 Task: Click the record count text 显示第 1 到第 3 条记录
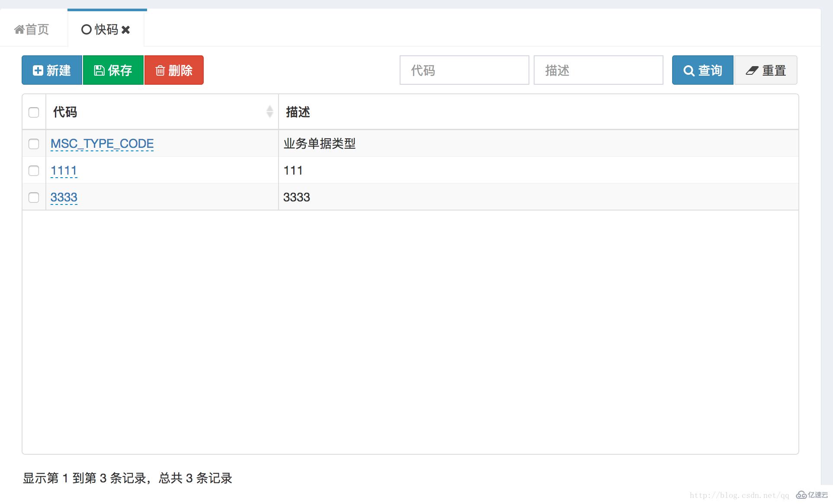(x=85, y=478)
